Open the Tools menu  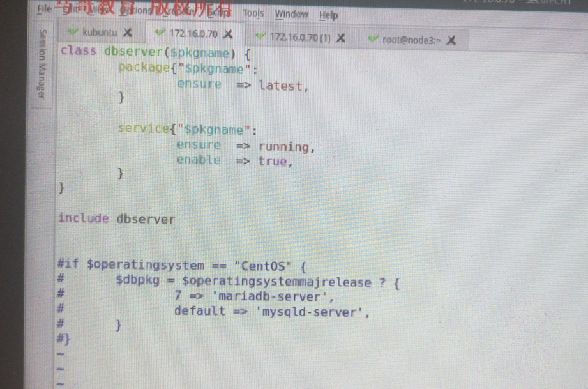(x=253, y=13)
